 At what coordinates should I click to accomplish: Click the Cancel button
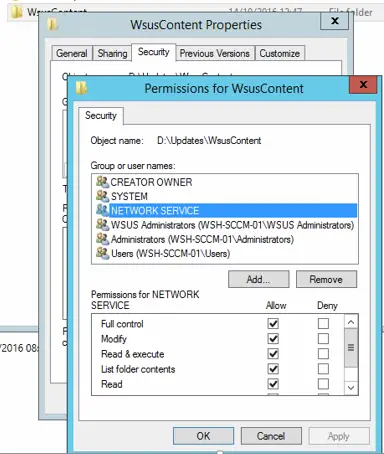point(271,436)
